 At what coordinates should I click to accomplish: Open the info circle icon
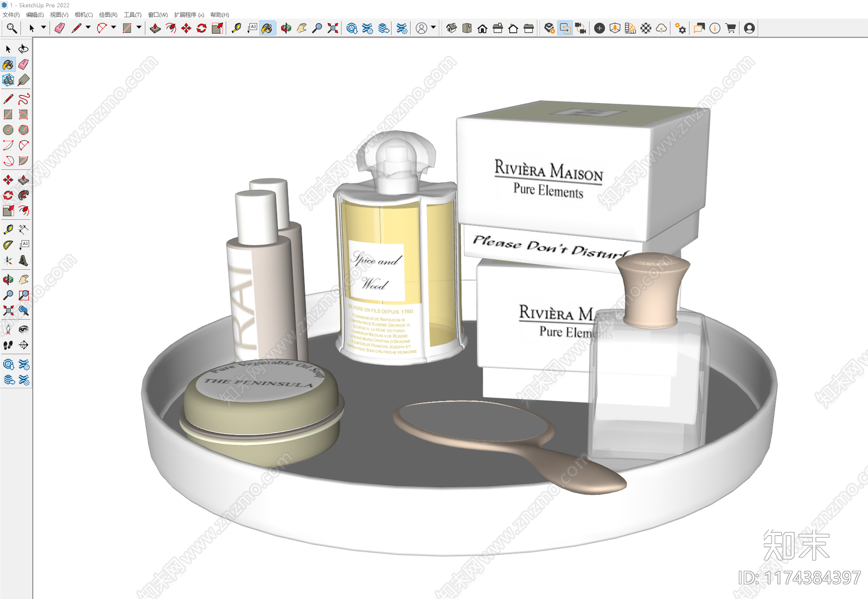[x=715, y=28]
